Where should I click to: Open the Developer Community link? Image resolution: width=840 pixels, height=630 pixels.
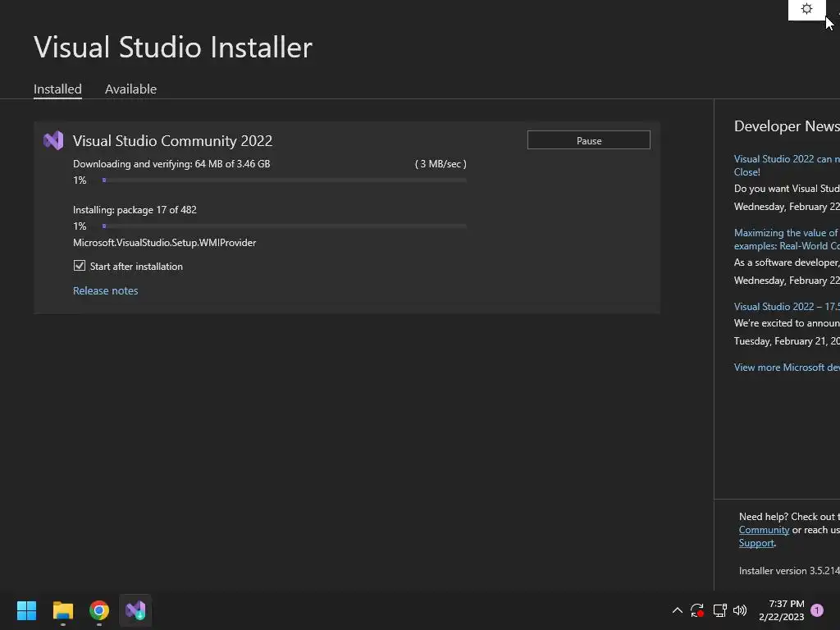click(764, 530)
